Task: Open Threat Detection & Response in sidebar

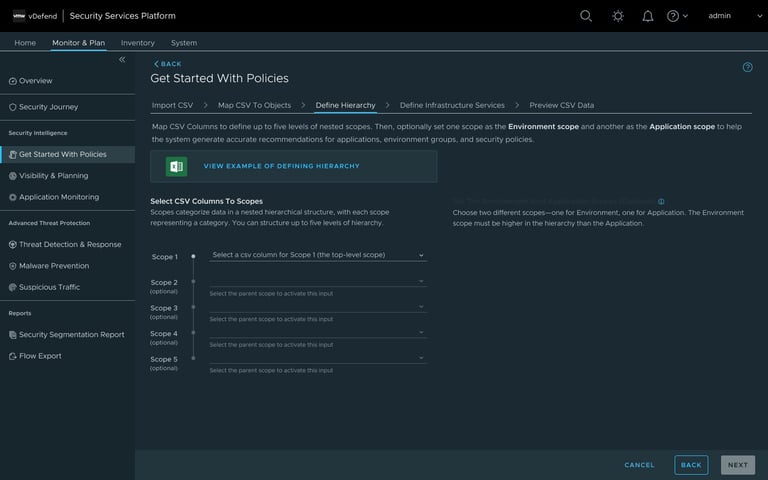Action: [69, 244]
